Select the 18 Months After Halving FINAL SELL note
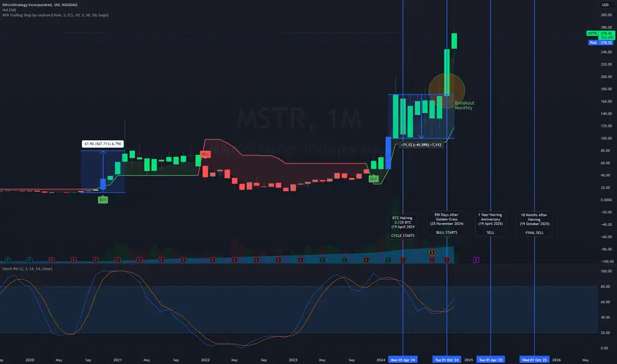 pos(534,224)
